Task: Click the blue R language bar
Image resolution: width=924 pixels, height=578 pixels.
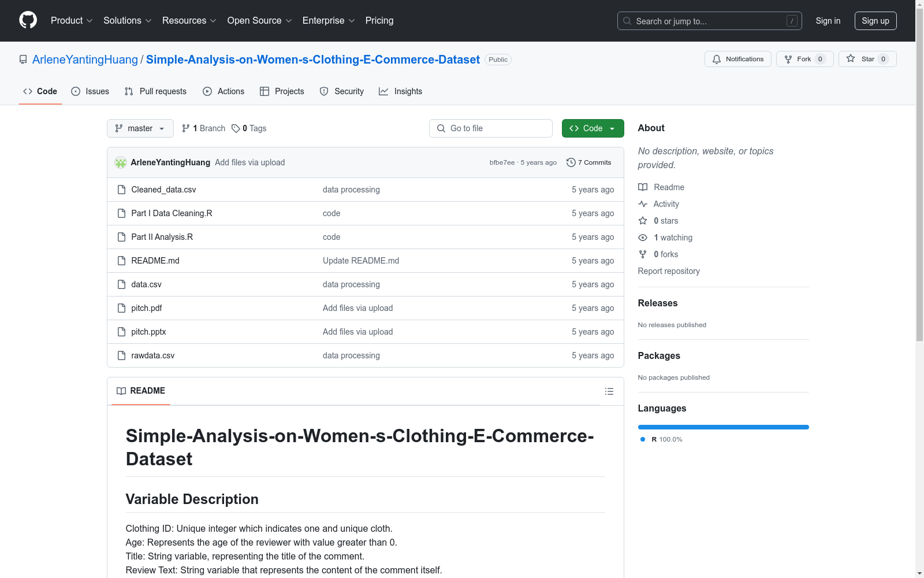Action: click(724, 427)
